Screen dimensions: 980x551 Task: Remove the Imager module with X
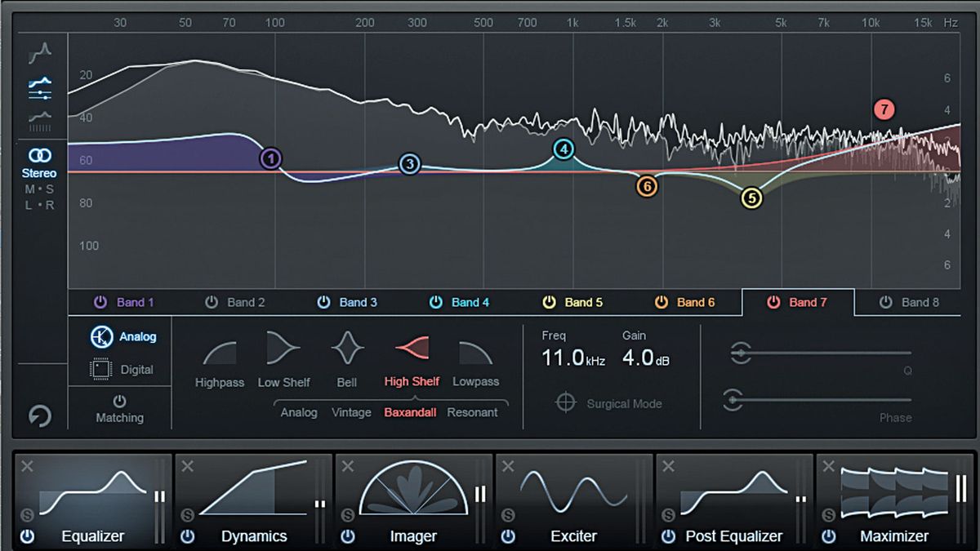click(348, 466)
